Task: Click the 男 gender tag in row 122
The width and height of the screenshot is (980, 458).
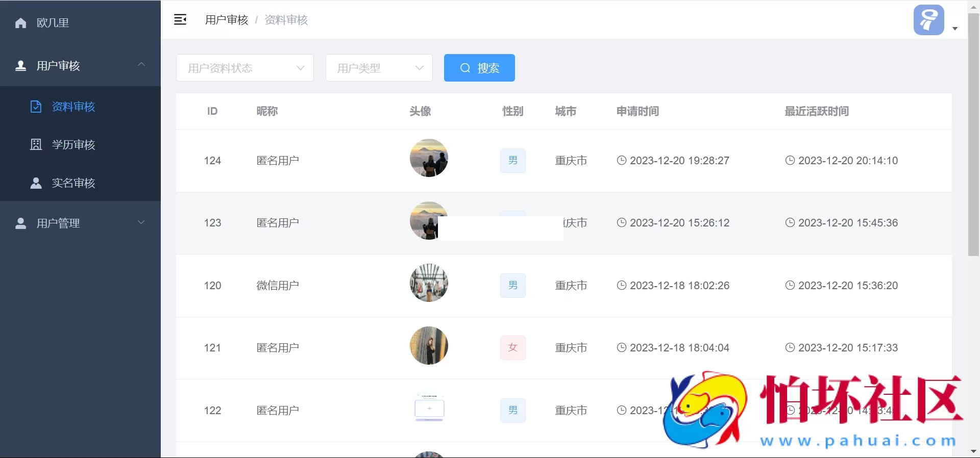Action: click(x=513, y=411)
